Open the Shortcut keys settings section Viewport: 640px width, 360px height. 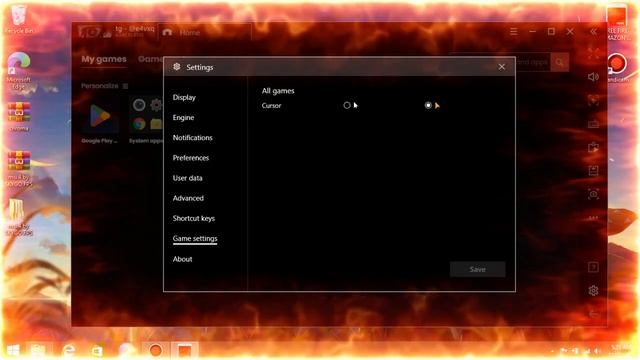tap(193, 218)
